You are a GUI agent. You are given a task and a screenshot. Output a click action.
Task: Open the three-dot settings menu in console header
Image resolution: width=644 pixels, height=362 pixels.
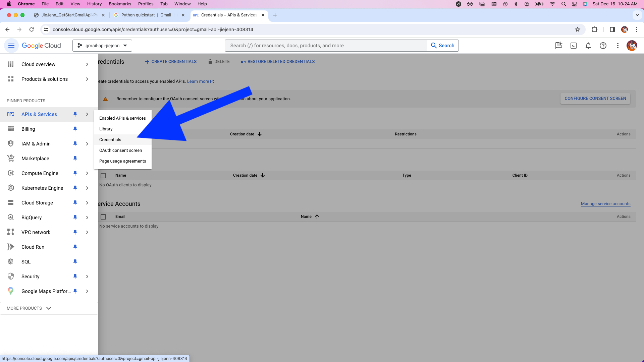tap(618, 46)
